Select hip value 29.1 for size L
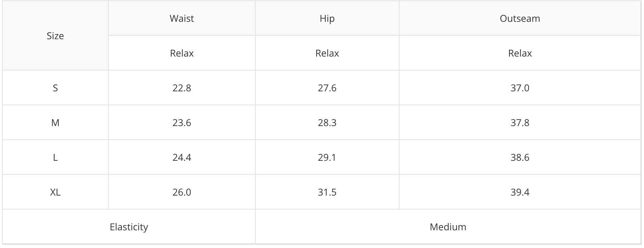The image size is (644, 248). click(327, 157)
